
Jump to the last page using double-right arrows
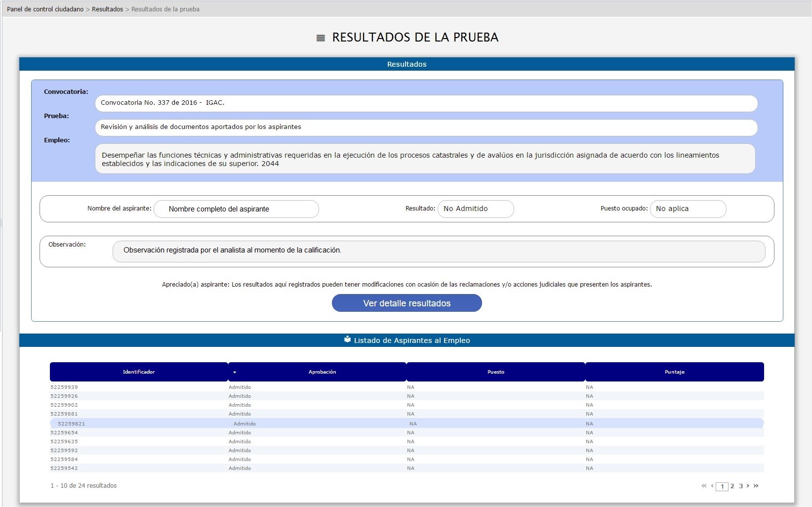coord(756,486)
